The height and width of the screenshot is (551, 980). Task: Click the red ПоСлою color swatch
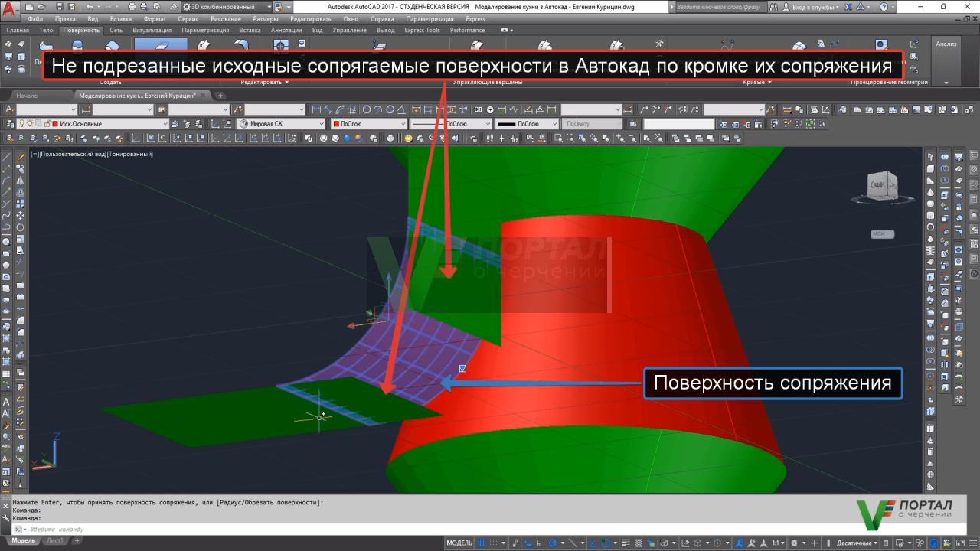tap(337, 124)
